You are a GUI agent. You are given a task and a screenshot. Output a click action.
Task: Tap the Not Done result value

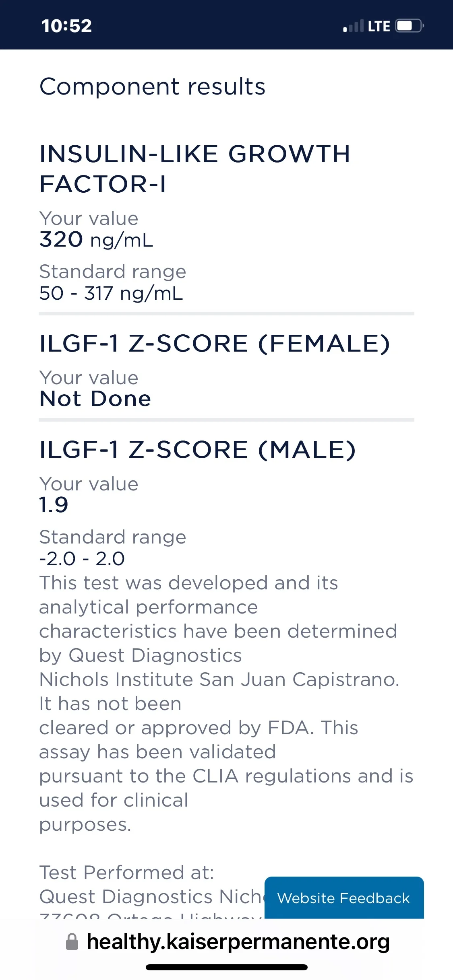point(95,399)
